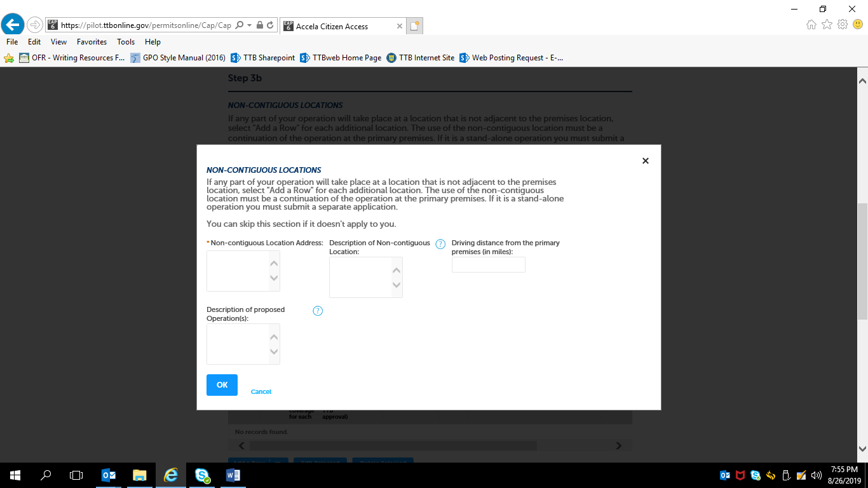This screenshot has width=868, height=488.
Task: Open TTB Internet Site bookmark
Action: [421, 58]
